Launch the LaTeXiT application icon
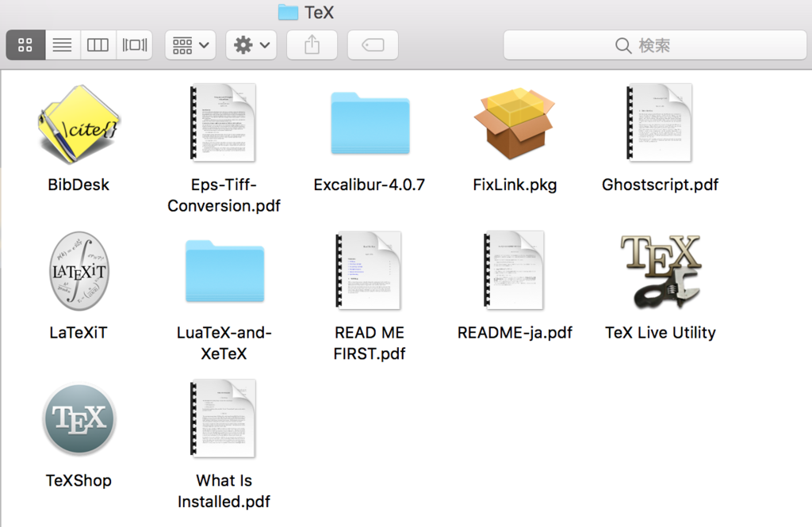812x527 pixels. point(79,271)
